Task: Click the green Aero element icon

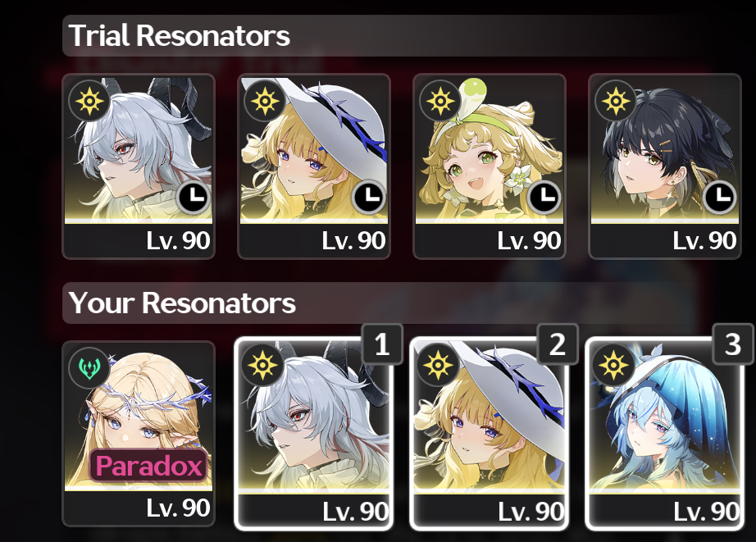Action: click(x=89, y=367)
